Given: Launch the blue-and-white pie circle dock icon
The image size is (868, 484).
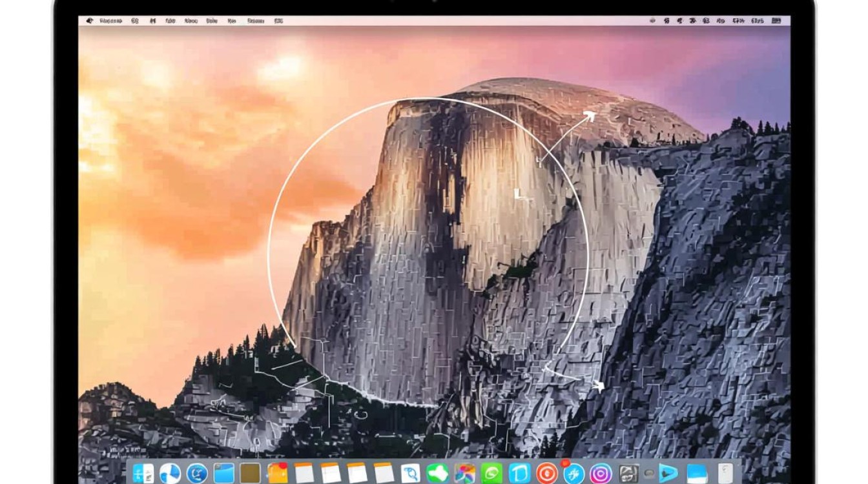Looking at the screenshot, I should 170,473.
